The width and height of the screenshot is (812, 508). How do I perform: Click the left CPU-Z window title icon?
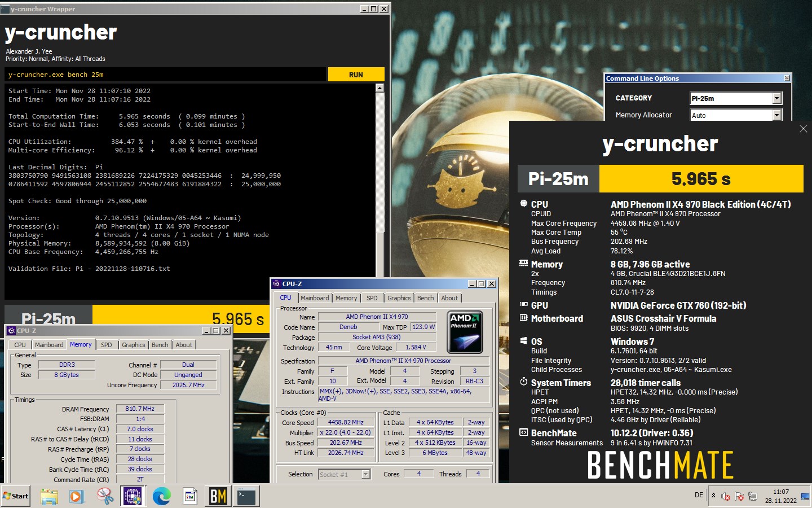click(11, 331)
